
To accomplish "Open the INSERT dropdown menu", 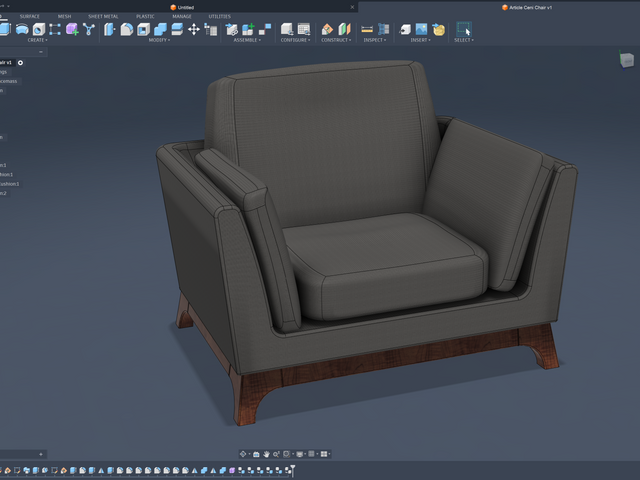I will pyautogui.click(x=420, y=40).
